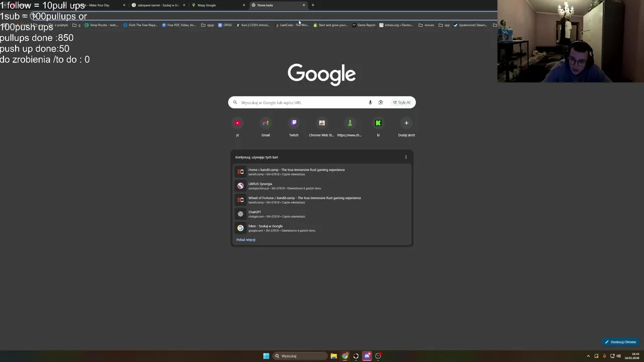
Task: Click the Chrome icon in the taskbar
Action: click(345, 356)
